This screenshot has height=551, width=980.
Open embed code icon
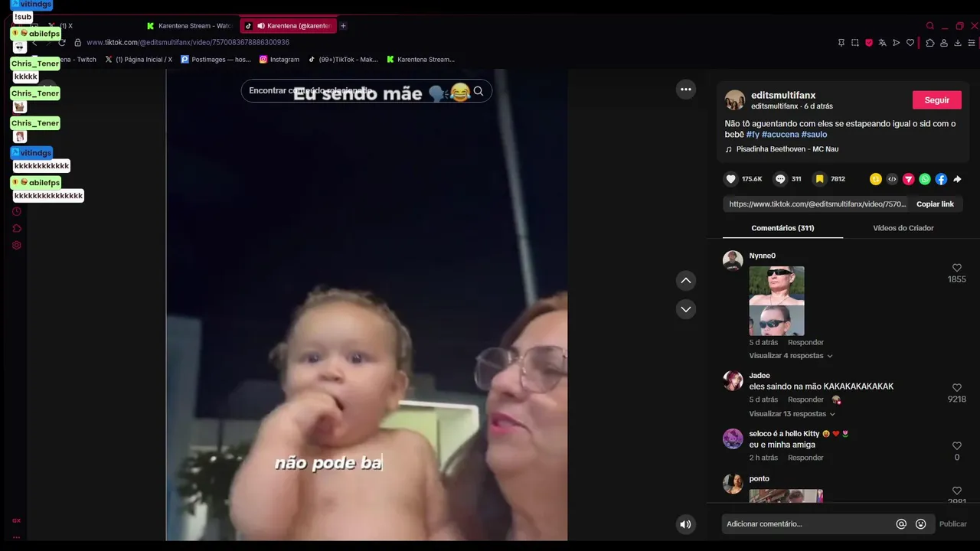click(892, 179)
